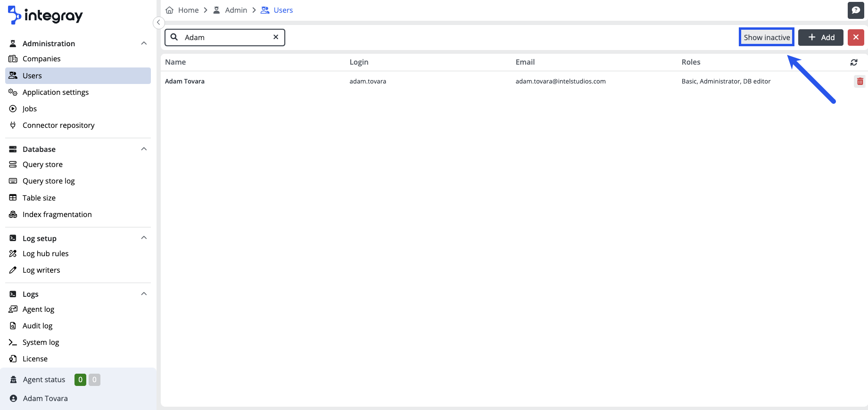Collapse the Log setup section
The width and height of the screenshot is (868, 410).
(x=144, y=238)
